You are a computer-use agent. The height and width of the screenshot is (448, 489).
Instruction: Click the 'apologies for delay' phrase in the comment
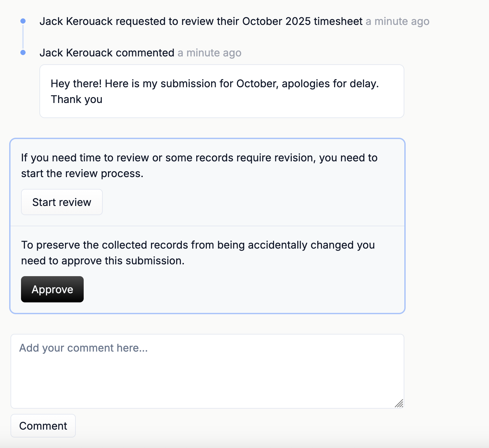(330, 84)
